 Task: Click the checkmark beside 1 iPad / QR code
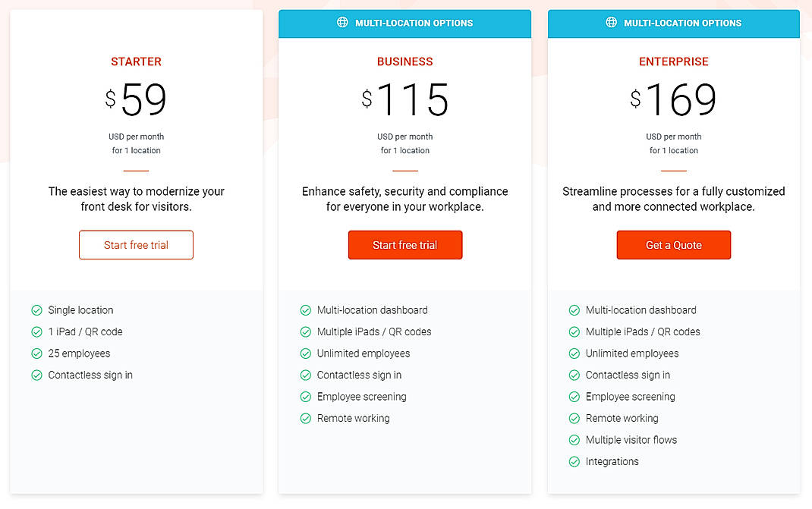point(36,331)
